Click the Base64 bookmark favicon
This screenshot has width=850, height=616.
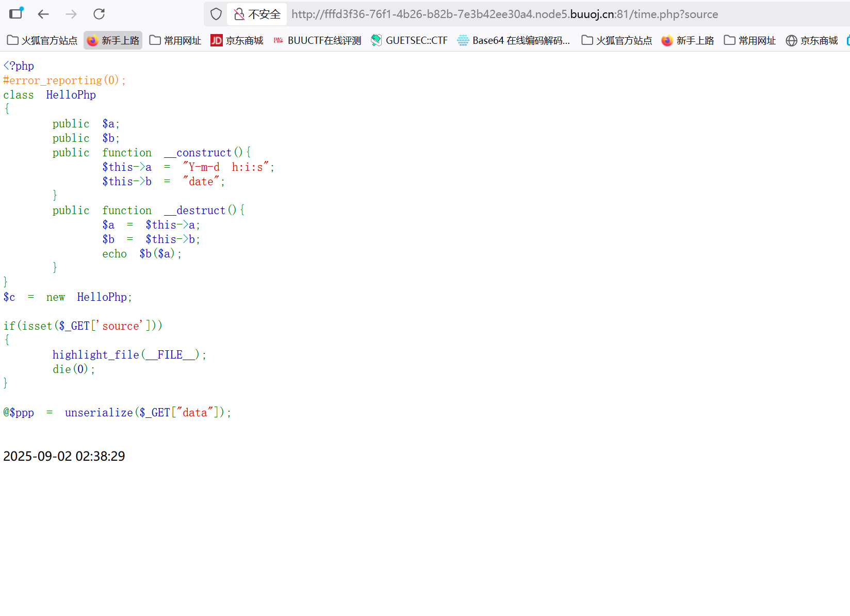(x=463, y=40)
